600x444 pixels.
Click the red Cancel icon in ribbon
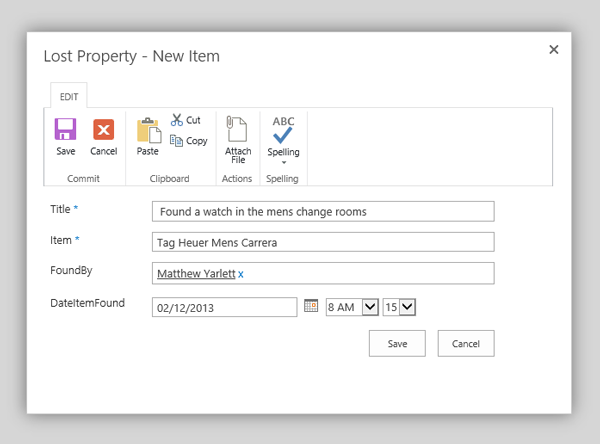pos(103,129)
